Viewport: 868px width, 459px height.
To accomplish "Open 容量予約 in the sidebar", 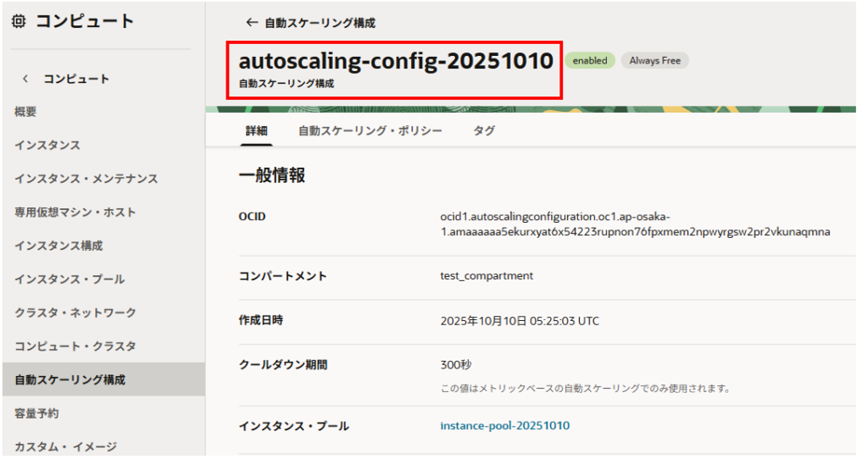I will pyautogui.click(x=36, y=413).
